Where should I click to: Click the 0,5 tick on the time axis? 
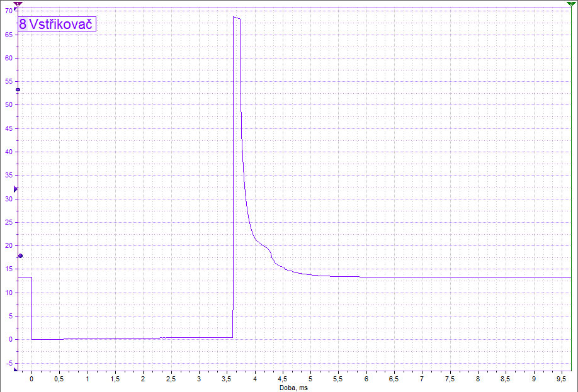pyautogui.click(x=59, y=379)
